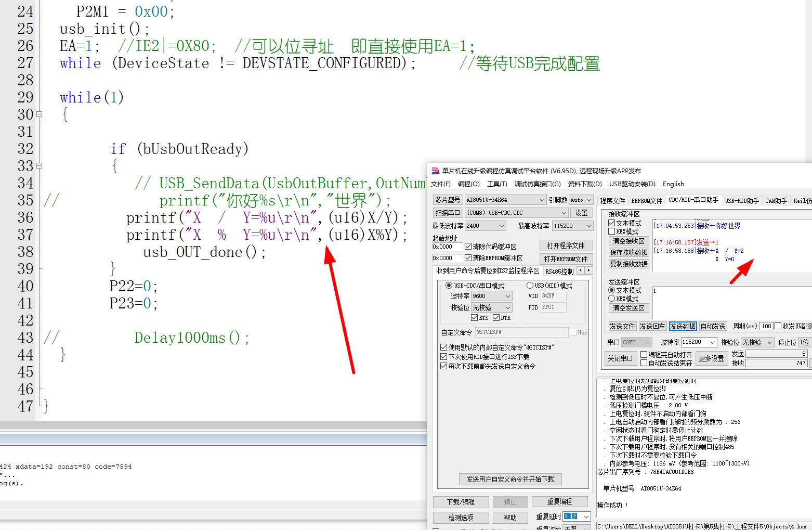Viewport: 812px width, 530px height.
Task: Open serial helper 校验位 无校验 dropdown
Action: click(x=758, y=342)
